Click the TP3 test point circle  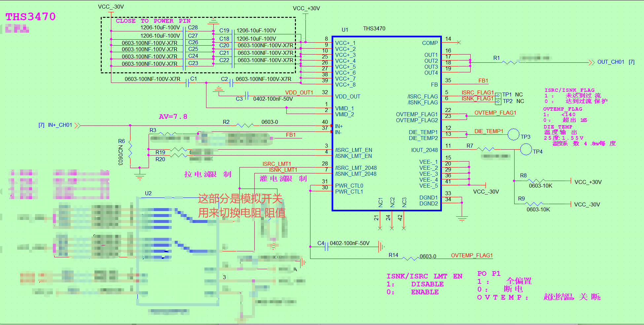[x=514, y=134]
